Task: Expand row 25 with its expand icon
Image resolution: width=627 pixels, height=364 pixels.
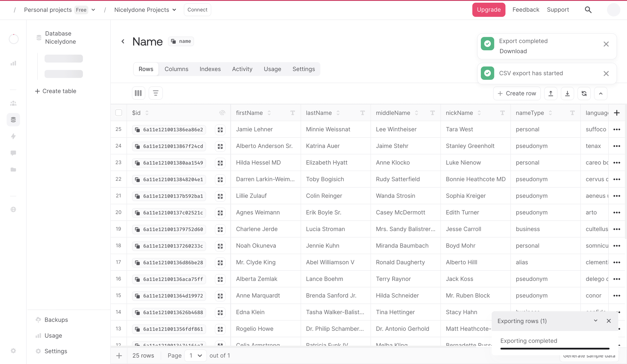Action: click(220, 130)
